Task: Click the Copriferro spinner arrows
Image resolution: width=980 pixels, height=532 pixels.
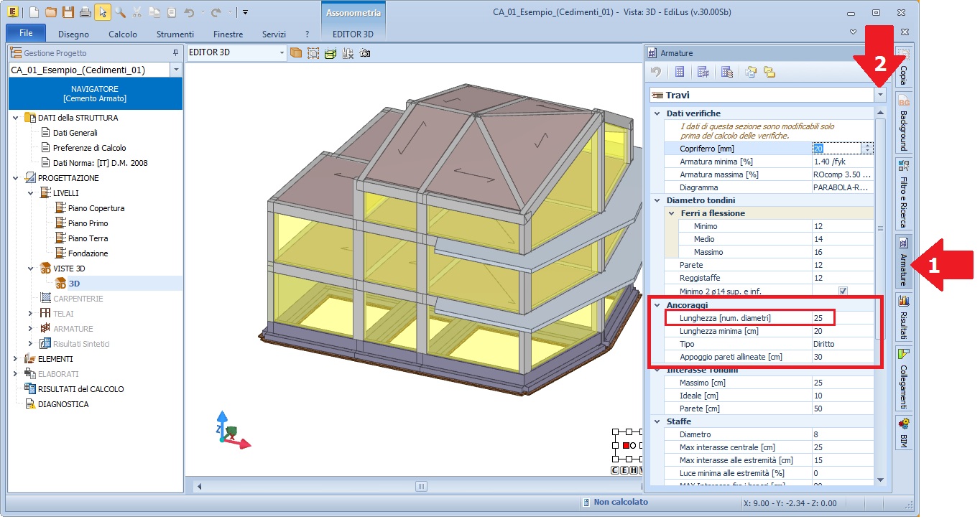Action: (867, 148)
